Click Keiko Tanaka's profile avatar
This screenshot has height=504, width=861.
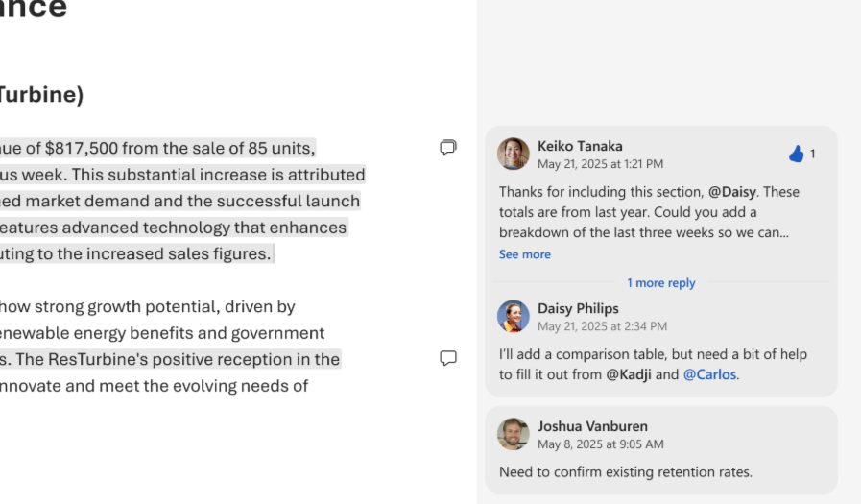coord(514,154)
